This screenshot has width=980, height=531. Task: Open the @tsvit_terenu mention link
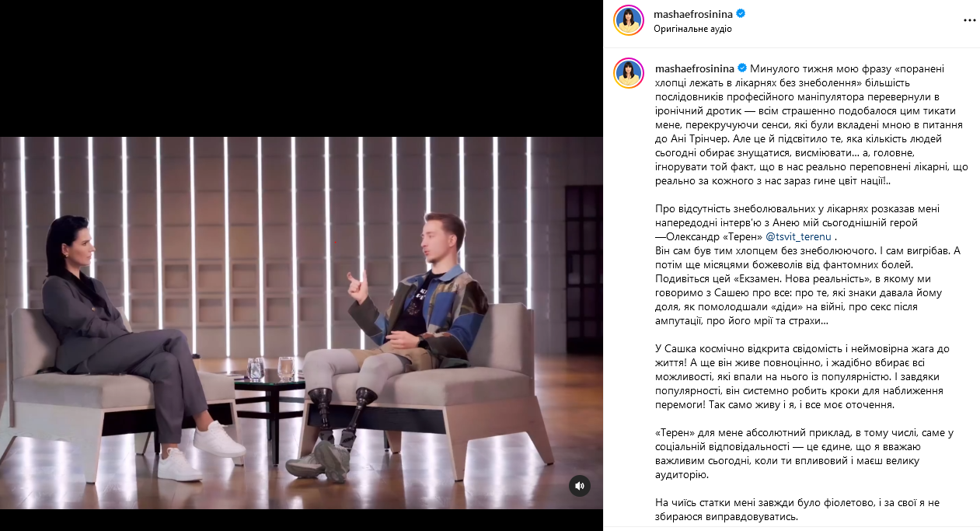click(x=798, y=236)
